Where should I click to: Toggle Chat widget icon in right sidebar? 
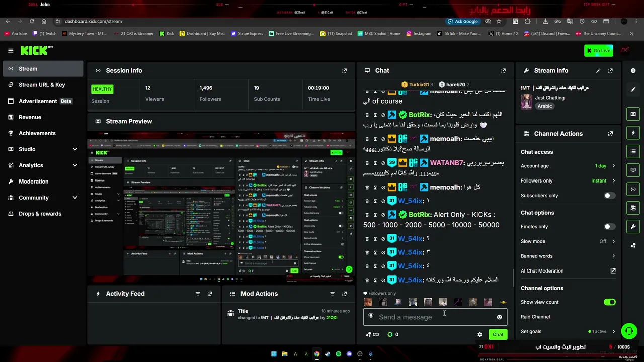(x=633, y=170)
